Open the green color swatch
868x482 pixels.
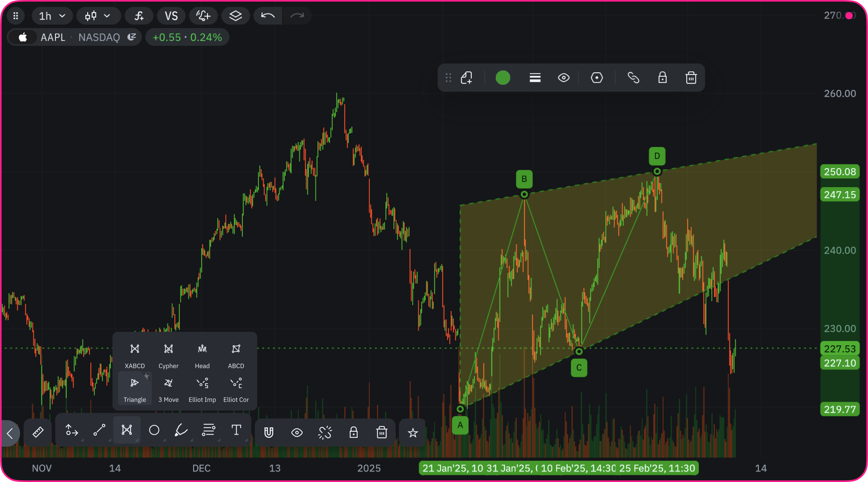(503, 78)
